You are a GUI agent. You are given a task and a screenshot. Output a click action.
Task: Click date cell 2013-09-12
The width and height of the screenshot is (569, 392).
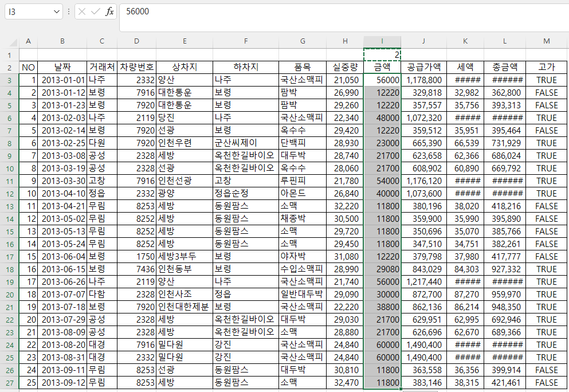pos(62,383)
